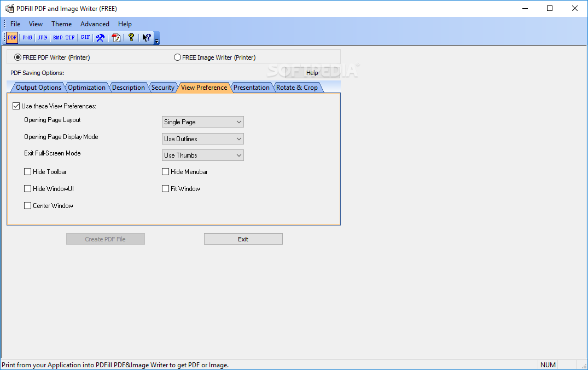Screen dimensions: 588x370
Task: Switch to the Presentation tab
Action: coord(251,88)
